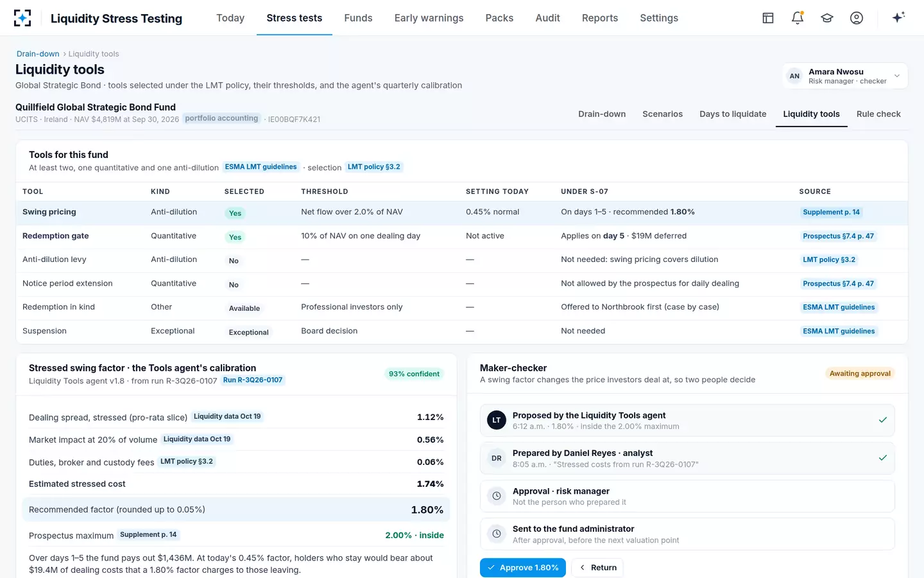Viewport: 924px width, 578px height.
Task: Click the DR avatar of Daniel Reyes
Action: pyautogui.click(x=497, y=458)
